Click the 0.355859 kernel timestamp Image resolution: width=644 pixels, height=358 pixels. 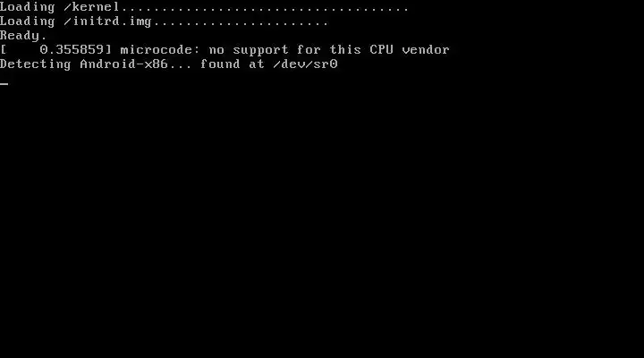[72, 50]
